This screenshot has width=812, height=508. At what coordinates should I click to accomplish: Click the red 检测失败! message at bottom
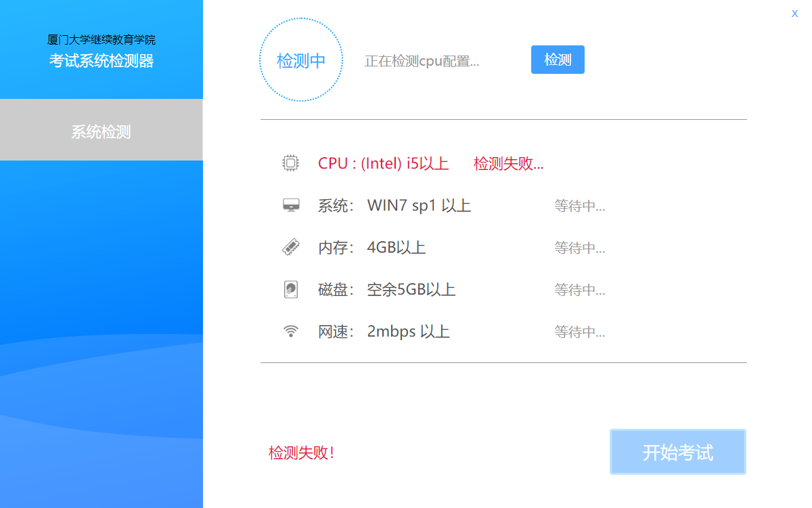pos(301,453)
